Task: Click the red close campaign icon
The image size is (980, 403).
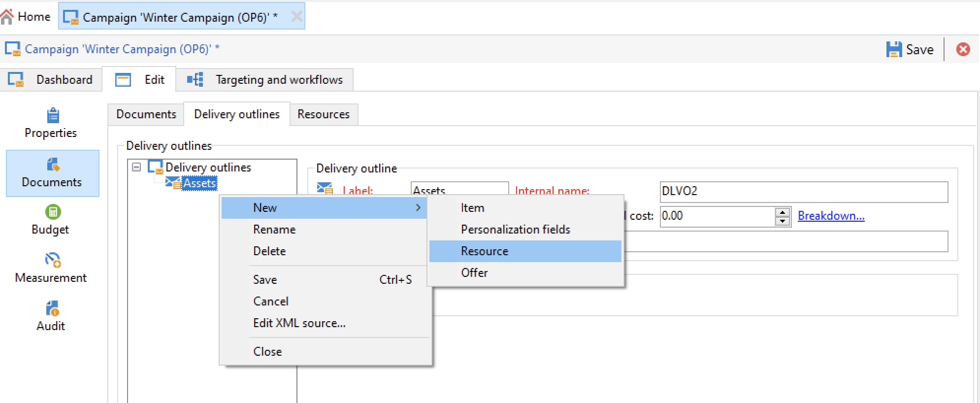Action: tap(963, 49)
